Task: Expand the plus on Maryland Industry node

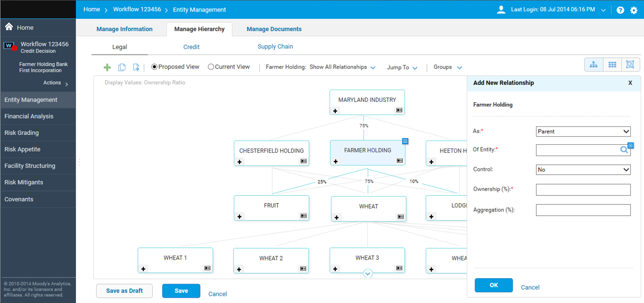Action: 336,111
